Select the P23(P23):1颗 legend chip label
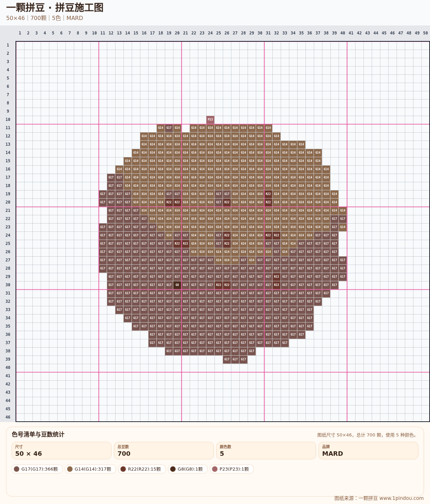430x504 pixels. coord(234,469)
